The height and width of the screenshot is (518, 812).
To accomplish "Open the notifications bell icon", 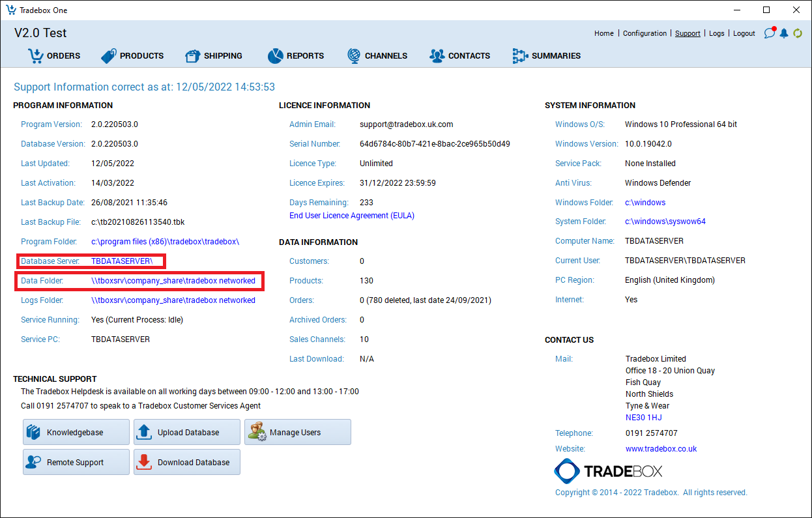I will [x=784, y=33].
